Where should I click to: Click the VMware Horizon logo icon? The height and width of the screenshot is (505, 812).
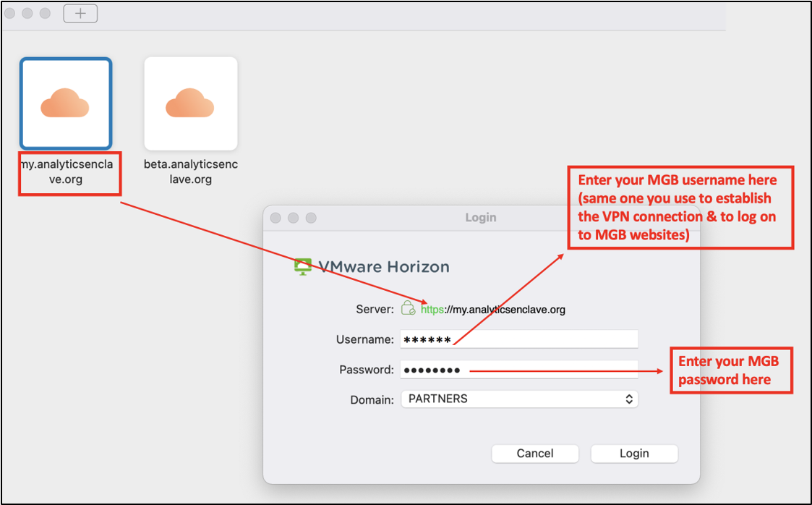tap(303, 267)
